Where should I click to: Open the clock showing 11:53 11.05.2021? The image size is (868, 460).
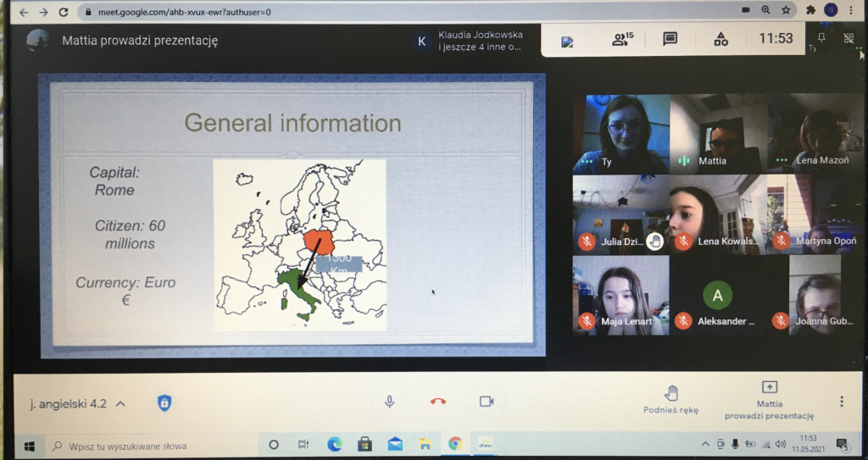(808, 444)
